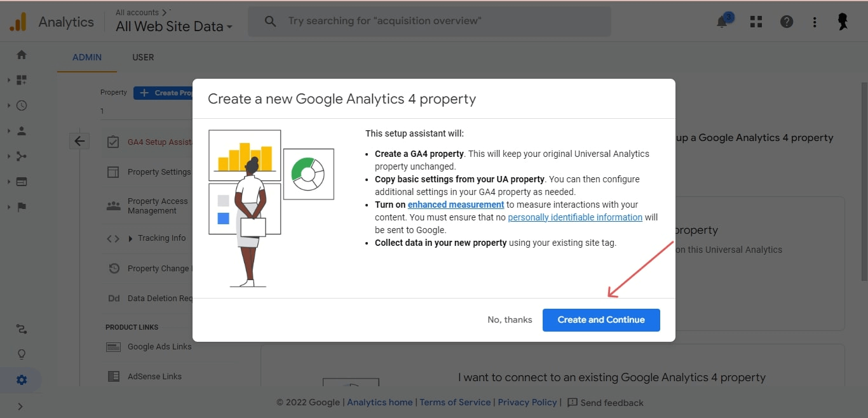Viewport: 868px width, 418px height.
Task: Open Behavior reports icon in sidebar
Action: 22,182
